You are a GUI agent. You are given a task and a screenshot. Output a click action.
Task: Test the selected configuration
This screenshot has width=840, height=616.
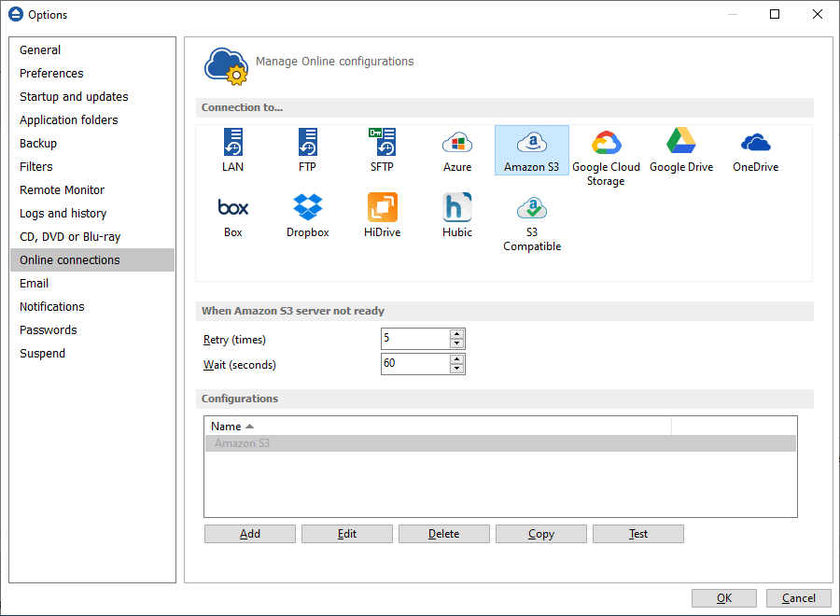click(638, 534)
